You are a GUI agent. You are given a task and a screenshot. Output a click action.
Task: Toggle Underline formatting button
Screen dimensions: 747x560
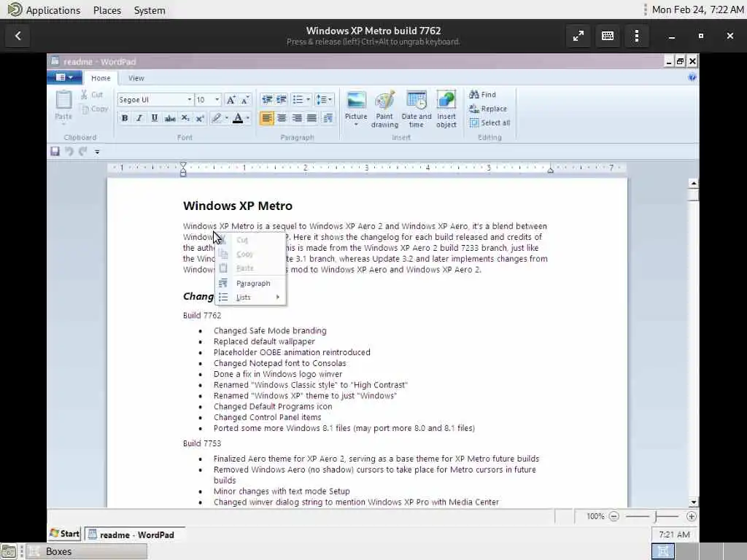coord(155,118)
